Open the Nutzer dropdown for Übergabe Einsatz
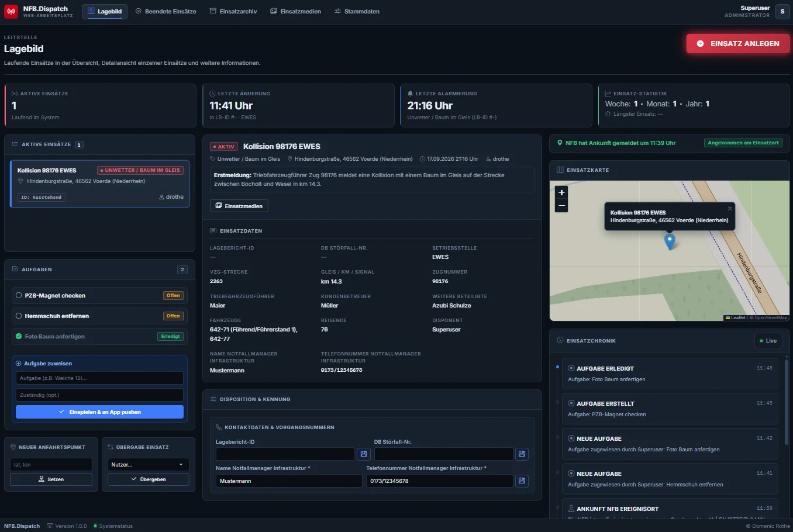 coord(148,465)
